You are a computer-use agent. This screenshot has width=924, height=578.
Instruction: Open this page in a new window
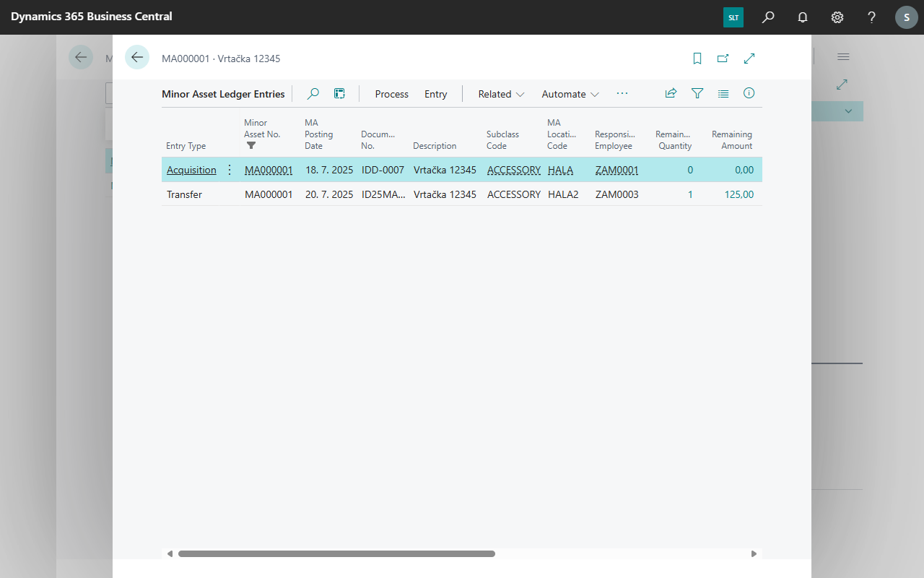coord(723,59)
